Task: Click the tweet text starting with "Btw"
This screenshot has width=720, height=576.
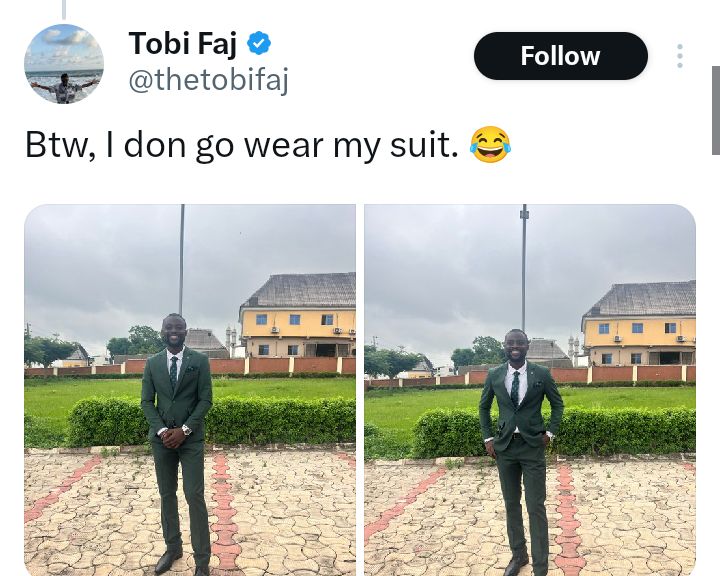Action: point(240,146)
